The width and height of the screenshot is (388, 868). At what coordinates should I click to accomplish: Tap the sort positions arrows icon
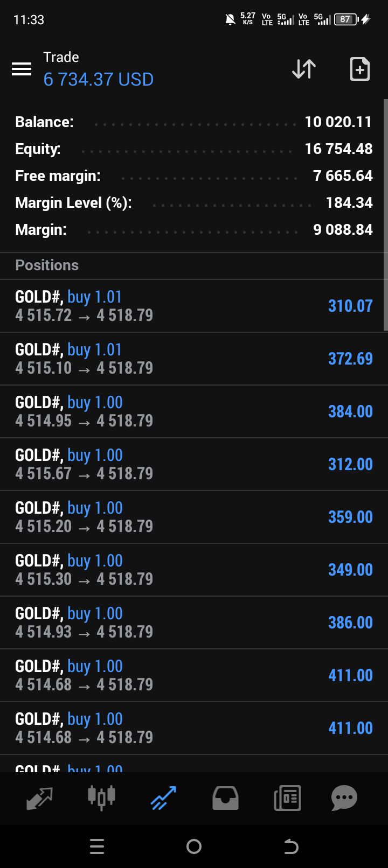point(304,69)
